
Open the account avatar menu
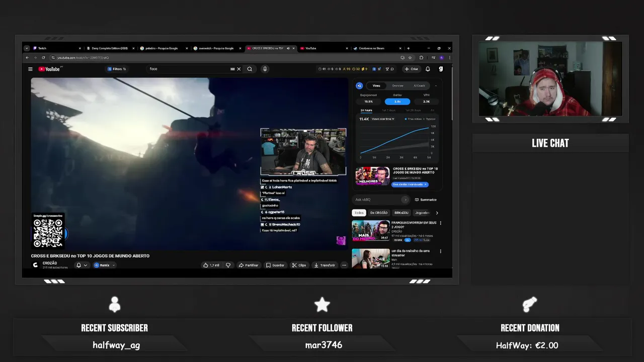point(441,69)
